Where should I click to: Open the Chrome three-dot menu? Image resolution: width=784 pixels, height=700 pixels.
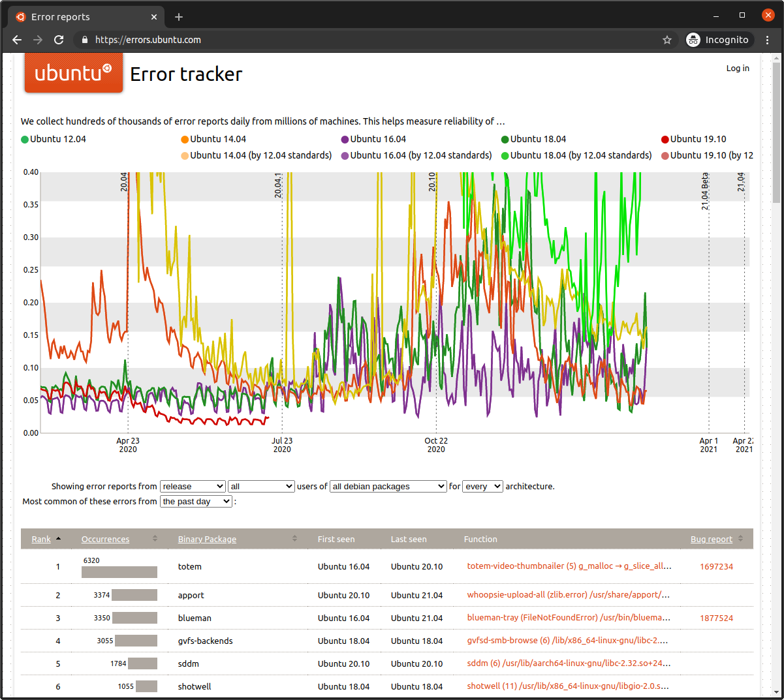[x=768, y=40]
